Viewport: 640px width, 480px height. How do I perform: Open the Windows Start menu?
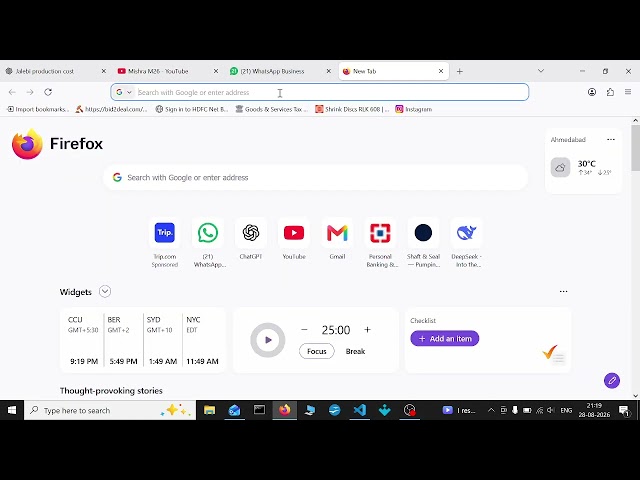coord(12,410)
